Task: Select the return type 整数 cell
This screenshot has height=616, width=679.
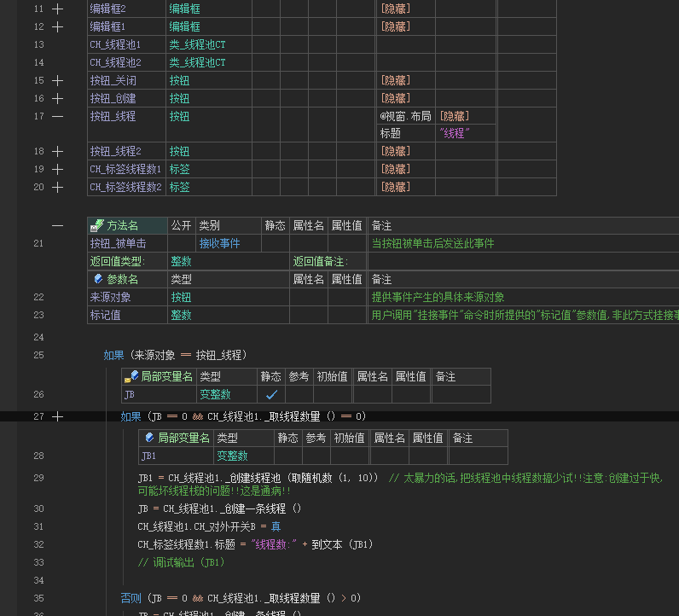Action: (181, 261)
